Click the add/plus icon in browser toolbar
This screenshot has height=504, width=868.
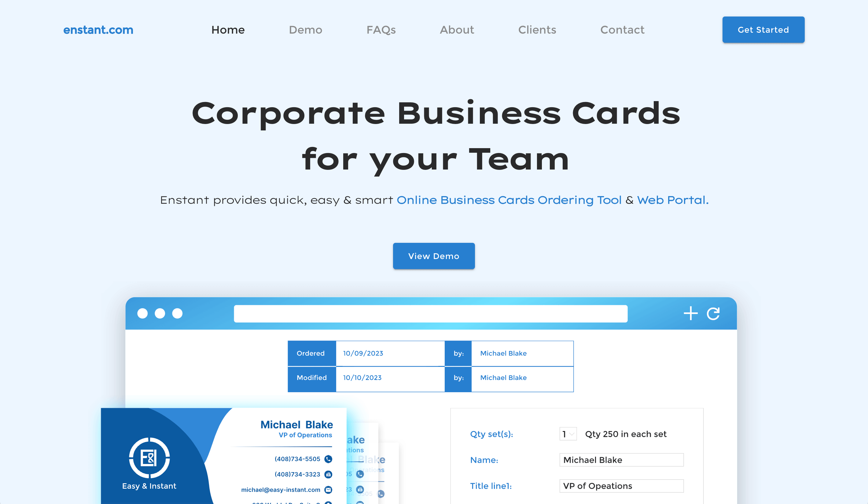pyautogui.click(x=692, y=312)
